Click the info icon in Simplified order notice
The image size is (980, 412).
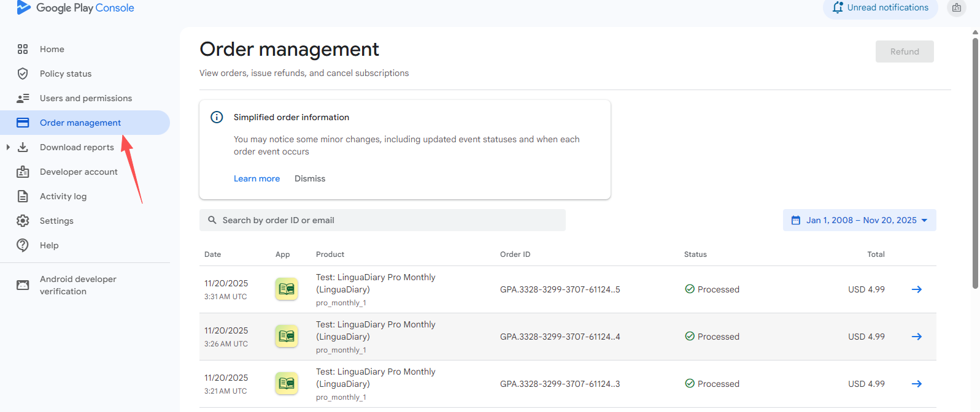(x=217, y=117)
